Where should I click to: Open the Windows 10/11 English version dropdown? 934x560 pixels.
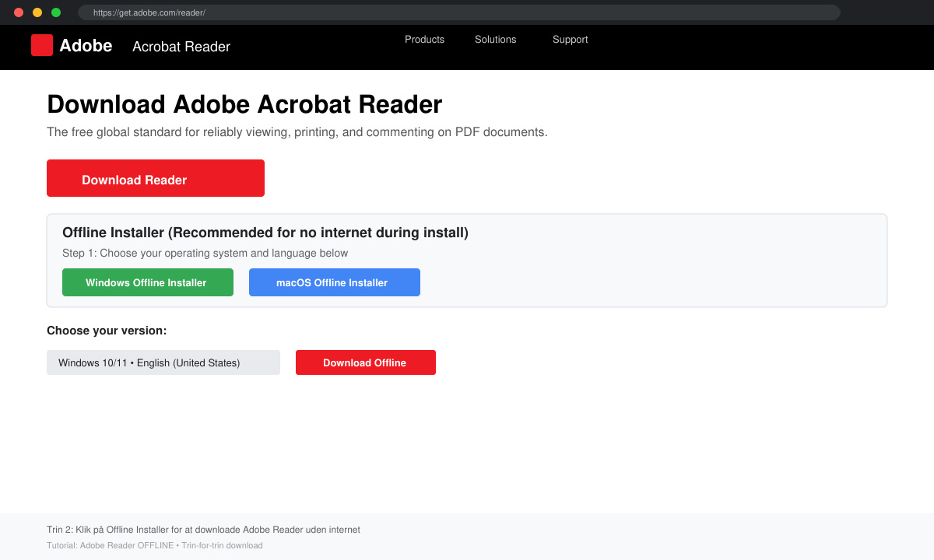tap(163, 362)
